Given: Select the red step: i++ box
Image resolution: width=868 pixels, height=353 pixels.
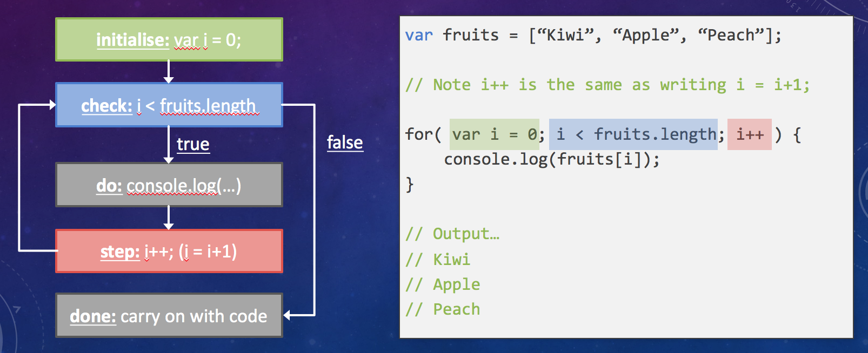Looking at the screenshot, I should (169, 252).
